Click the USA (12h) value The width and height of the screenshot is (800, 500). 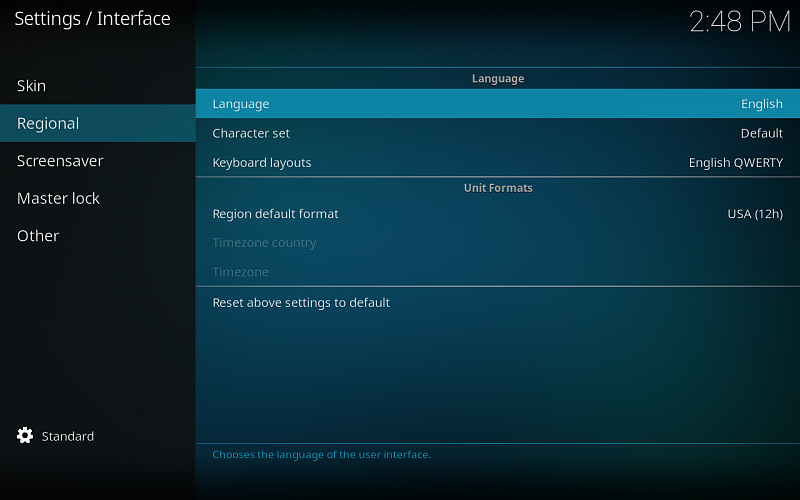(x=755, y=214)
